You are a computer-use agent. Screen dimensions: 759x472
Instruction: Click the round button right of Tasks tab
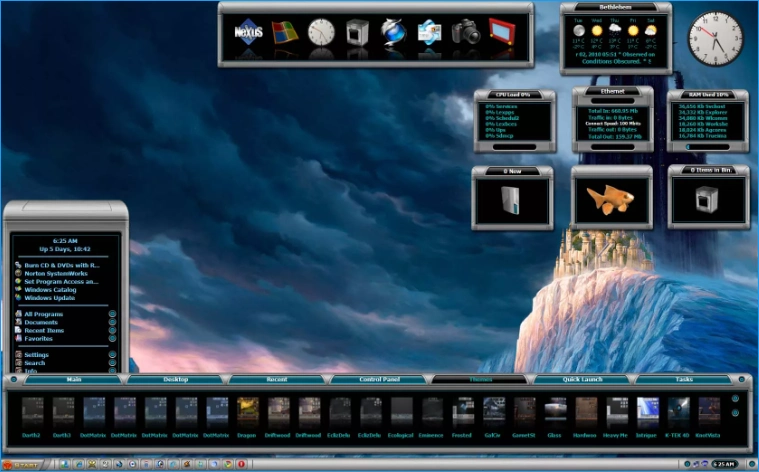pos(742,380)
